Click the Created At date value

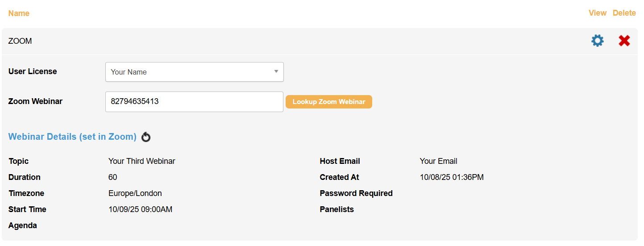tap(452, 177)
